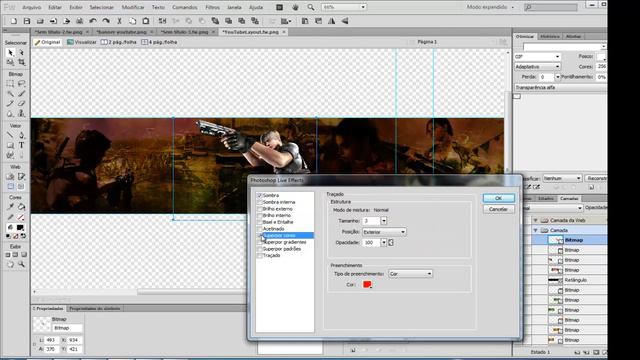Enable the Brilho externo checkbox
The height and width of the screenshot is (360, 640).
(x=259, y=209)
